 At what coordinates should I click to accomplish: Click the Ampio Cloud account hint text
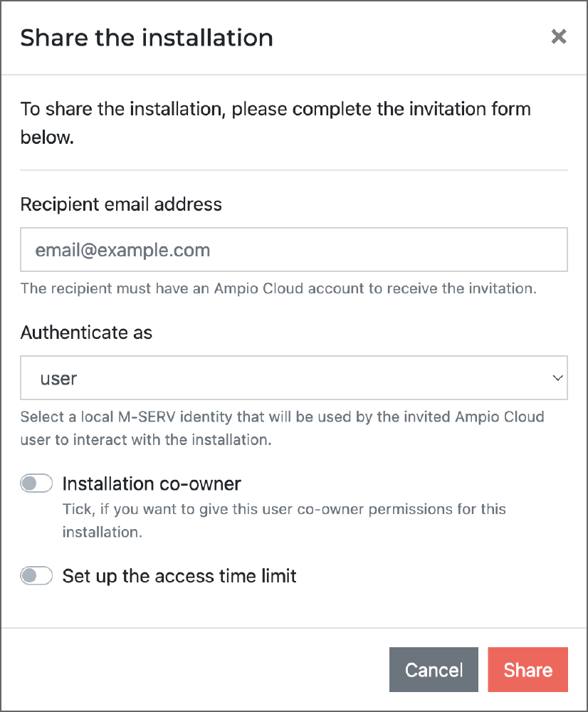[x=278, y=288]
